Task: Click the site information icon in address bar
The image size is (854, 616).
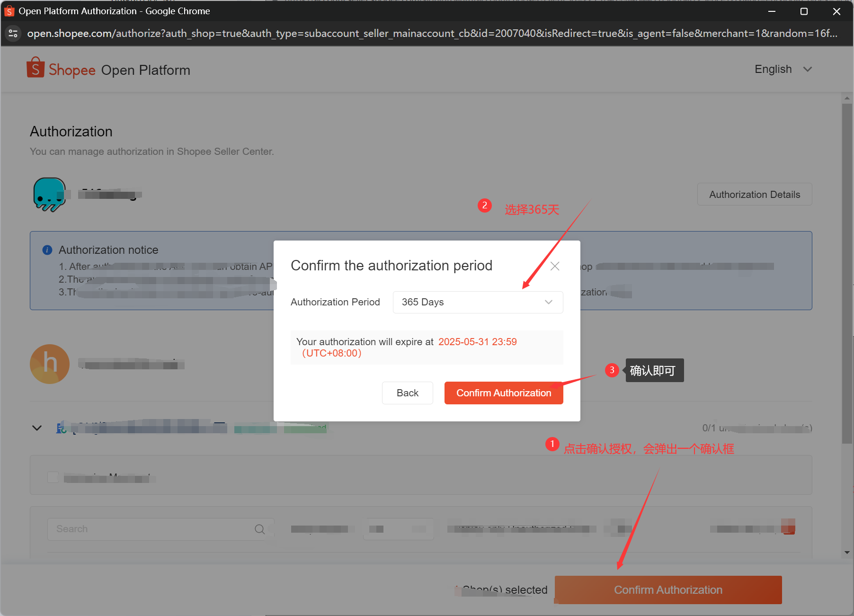Action: 13,33
